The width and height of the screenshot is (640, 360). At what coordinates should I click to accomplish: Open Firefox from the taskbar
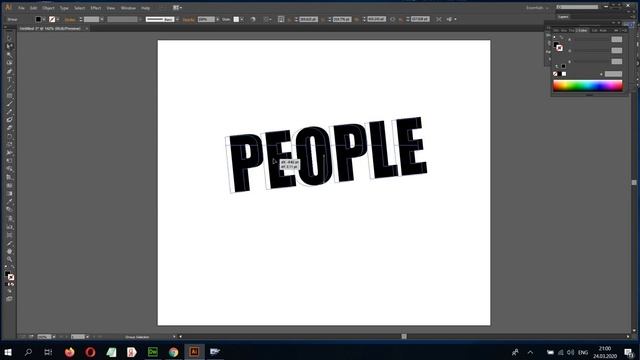(69, 352)
